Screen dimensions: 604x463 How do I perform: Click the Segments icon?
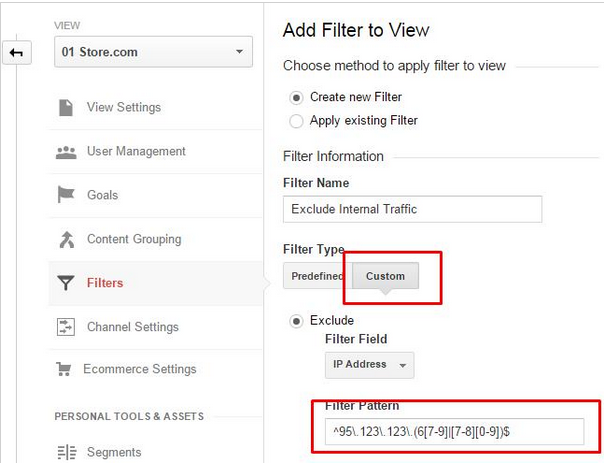[x=67, y=452]
